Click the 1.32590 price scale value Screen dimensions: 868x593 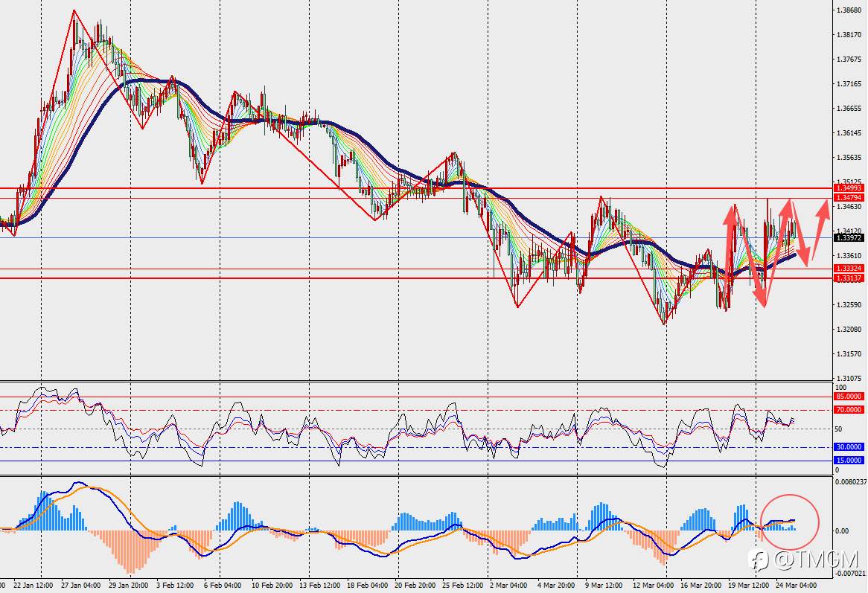point(849,305)
